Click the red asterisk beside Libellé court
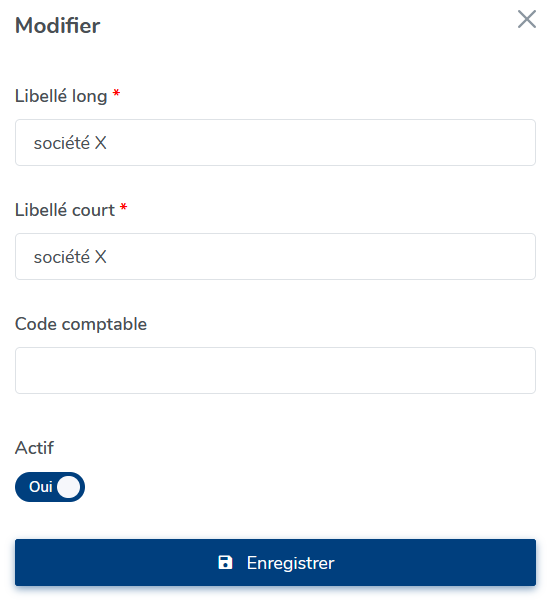 point(123,207)
